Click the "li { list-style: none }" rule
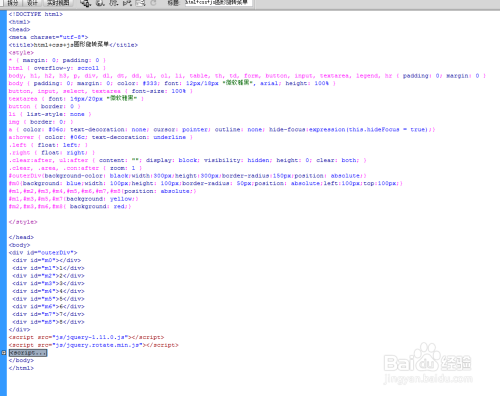500x396 pixels. tap(50, 114)
